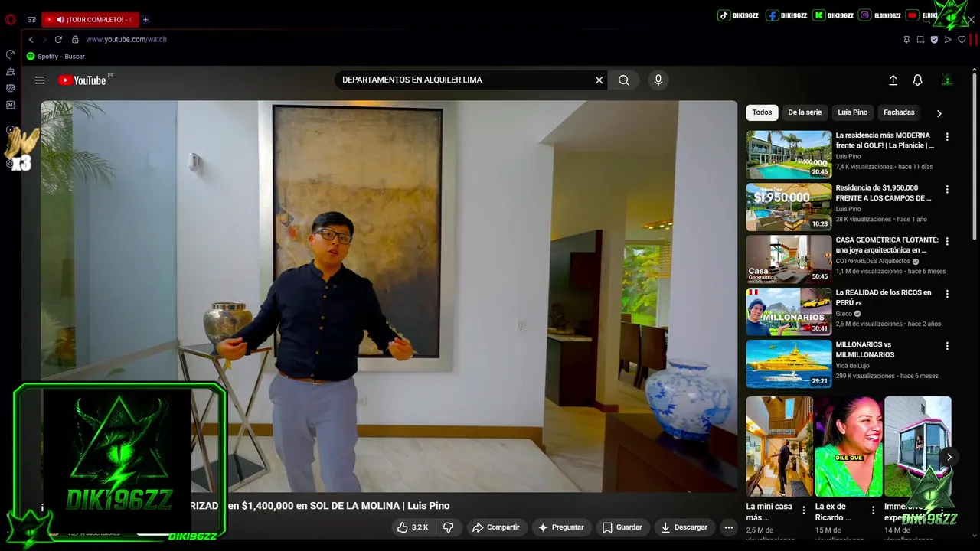
Task: Open the Opera GX main menu logo
Action: point(10,19)
